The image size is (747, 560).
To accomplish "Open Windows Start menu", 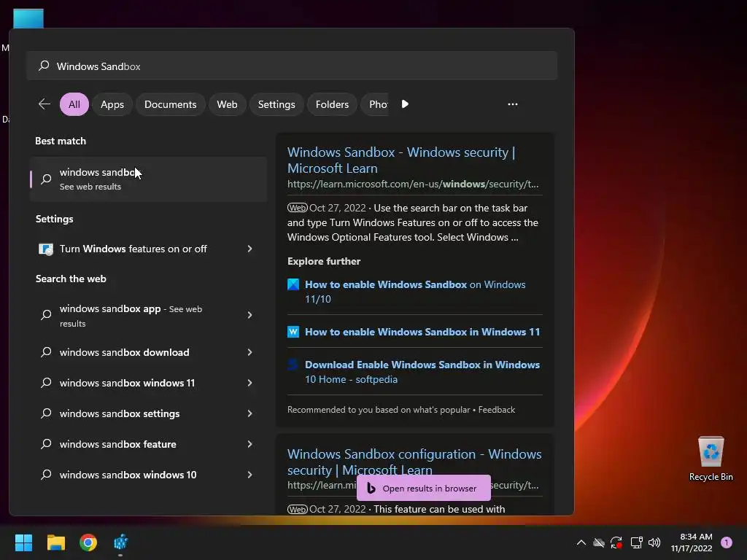I will [23, 542].
